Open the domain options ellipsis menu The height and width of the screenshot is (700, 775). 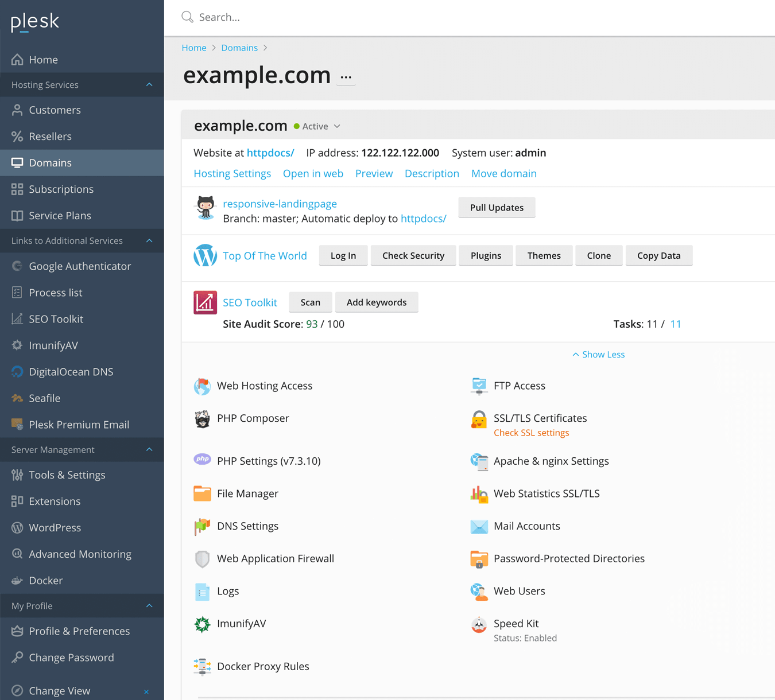pos(346,76)
